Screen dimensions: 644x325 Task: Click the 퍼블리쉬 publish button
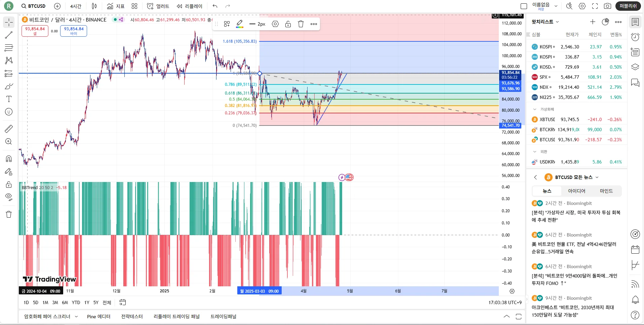point(628,6)
